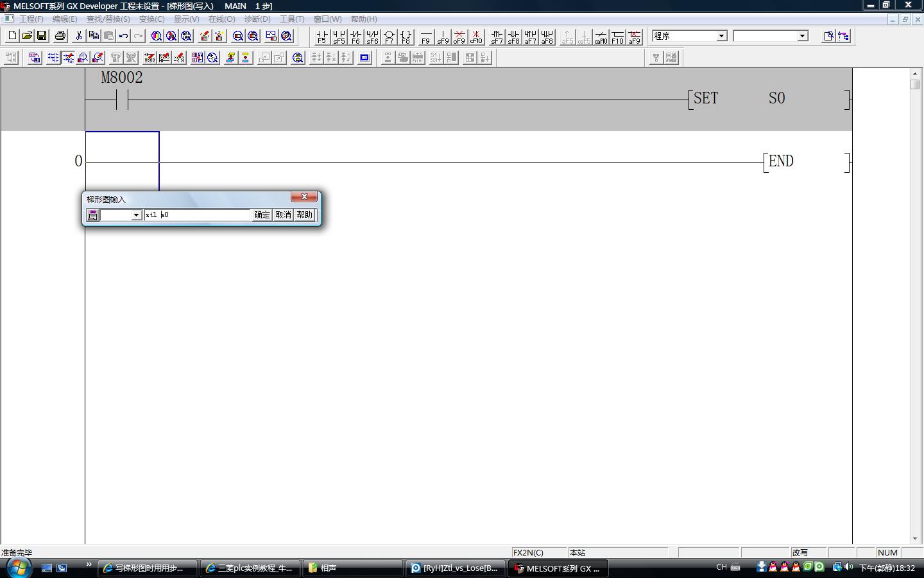Insert normally closed contact F6
924x578 pixels.
pyautogui.click(x=355, y=37)
